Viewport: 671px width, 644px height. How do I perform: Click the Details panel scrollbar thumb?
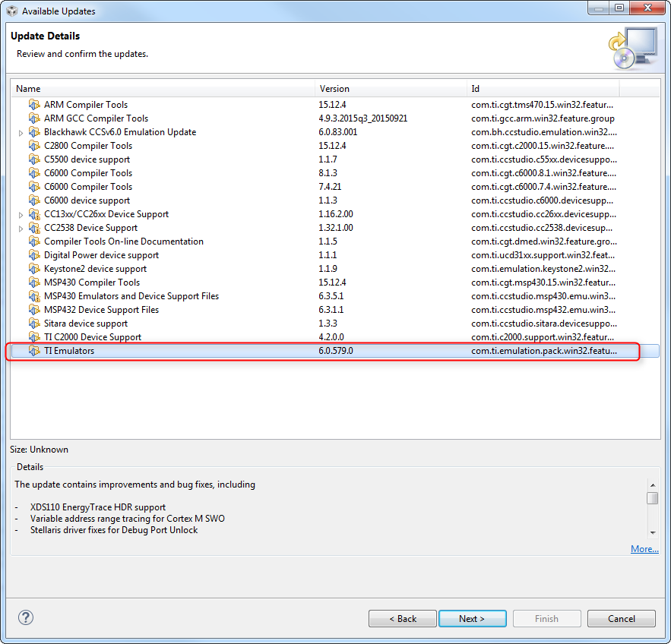click(x=653, y=498)
